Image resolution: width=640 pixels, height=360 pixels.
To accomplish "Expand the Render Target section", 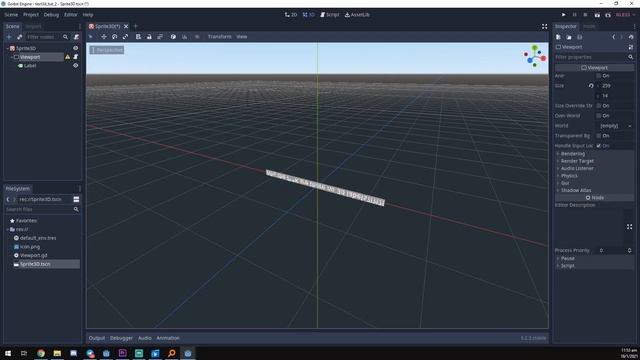I will tap(594, 161).
